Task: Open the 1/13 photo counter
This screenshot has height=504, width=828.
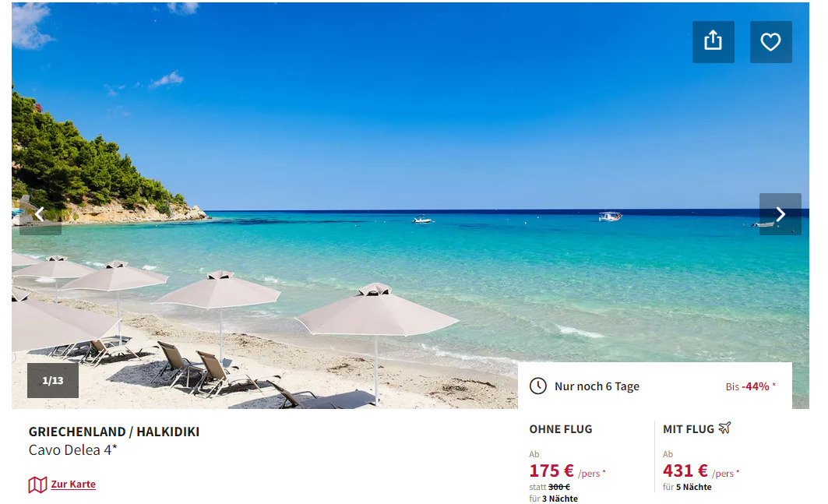Action: tap(53, 380)
